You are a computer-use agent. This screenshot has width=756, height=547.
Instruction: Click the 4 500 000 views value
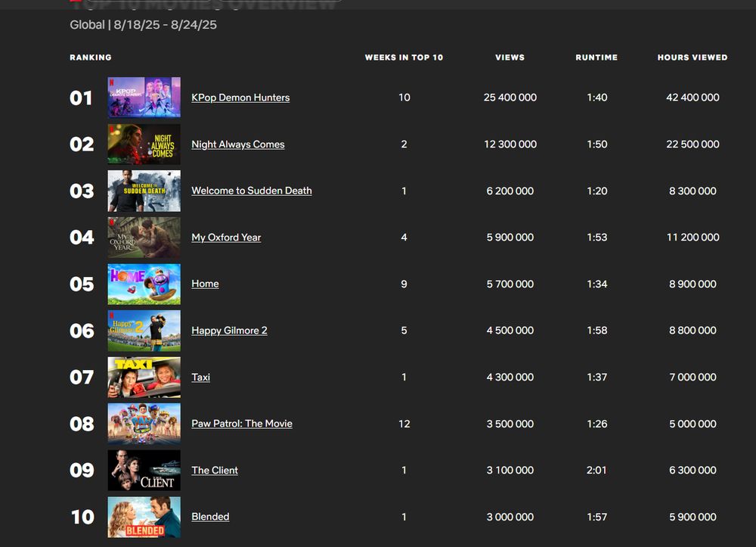pyautogui.click(x=510, y=331)
